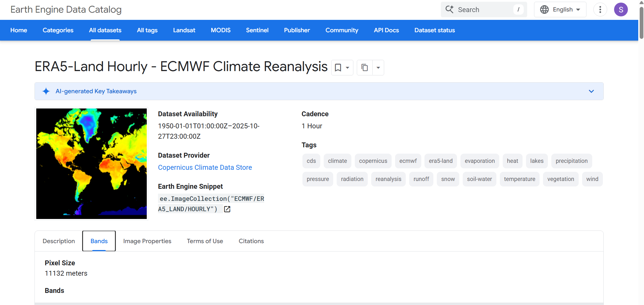Click the runoff tag chip
Image resolution: width=644 pixels, height=305 pixels.
[421, 179]
